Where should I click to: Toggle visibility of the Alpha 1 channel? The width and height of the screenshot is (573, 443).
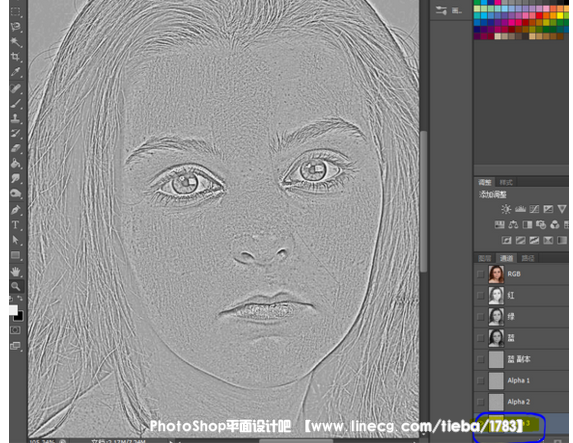pos(480,380)
